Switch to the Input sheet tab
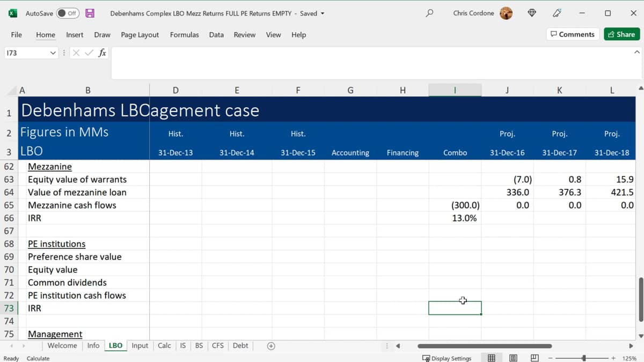 click(x=140, y=345)
